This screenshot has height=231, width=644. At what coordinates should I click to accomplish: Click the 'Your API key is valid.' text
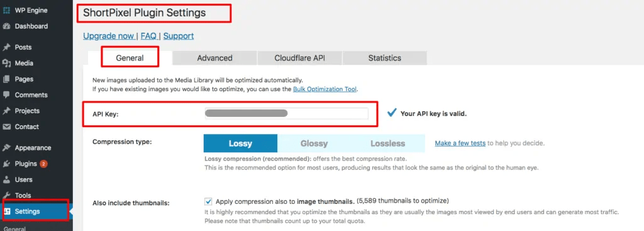point(433,113)
